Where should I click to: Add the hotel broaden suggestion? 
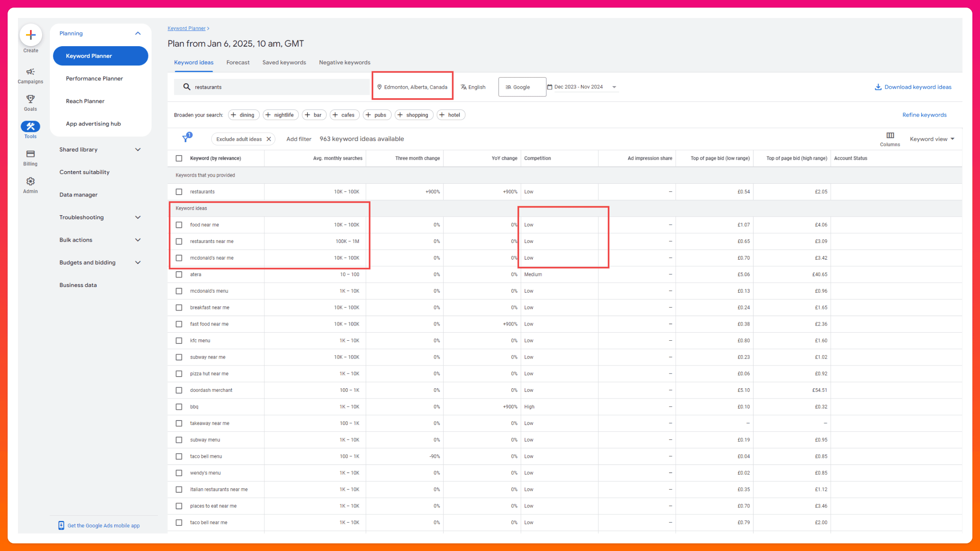pos(451,115)
